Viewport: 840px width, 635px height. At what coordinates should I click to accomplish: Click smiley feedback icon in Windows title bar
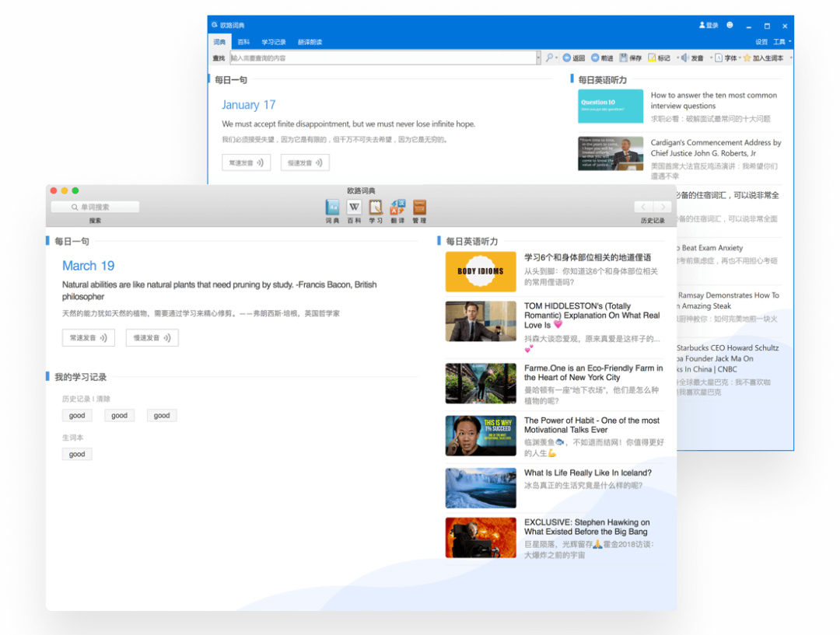(730, 25)
